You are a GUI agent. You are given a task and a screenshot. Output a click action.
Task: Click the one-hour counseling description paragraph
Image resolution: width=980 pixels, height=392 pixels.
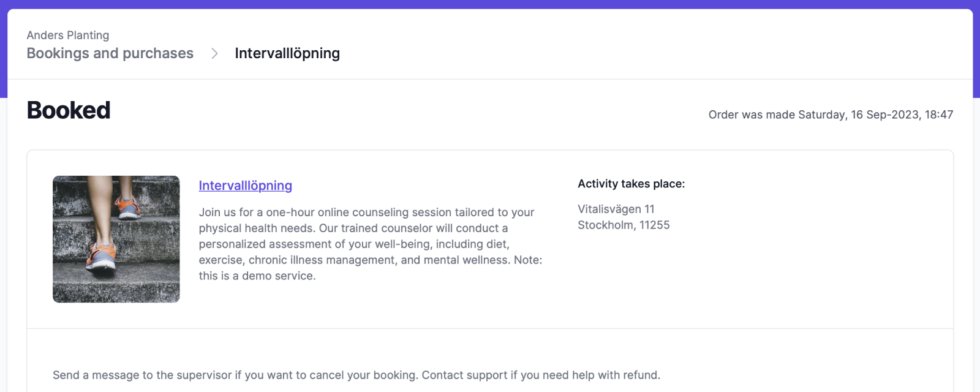pyautogui.click(x=371, y=244)
